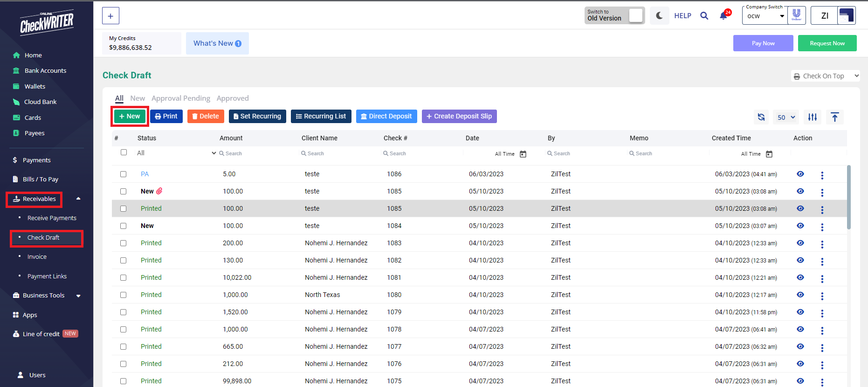Select checkbox for check 1084 row
This screenshot has width=868, height=387.
coord(123,226)
